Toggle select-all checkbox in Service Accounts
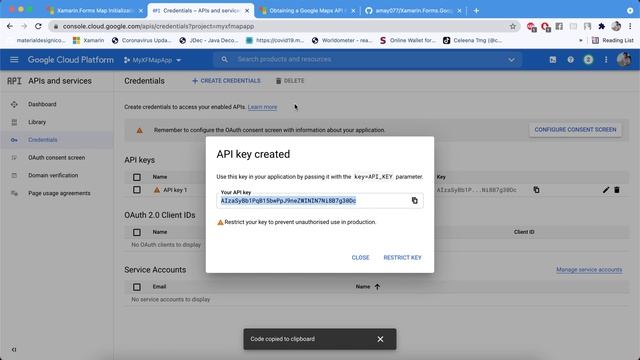The height and width of the screenshot is (360, 640). click(137, 287)
